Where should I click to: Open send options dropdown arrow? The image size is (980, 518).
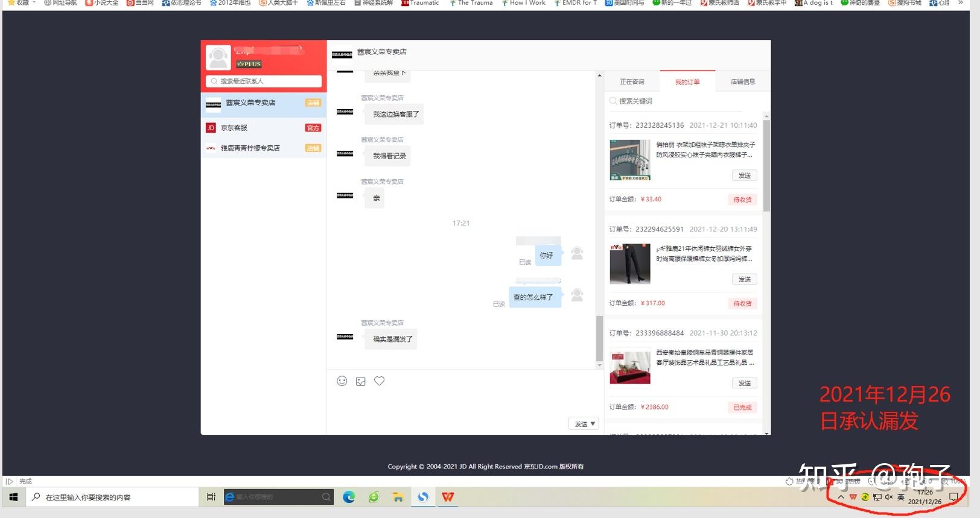click(x=593, y=424)
